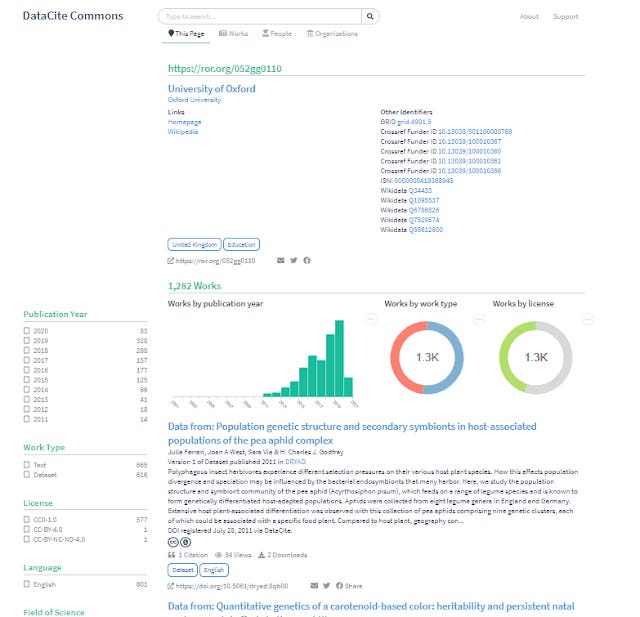Tick the 2017 publication year checkbox
The width and height of the screenshot is (640, 617).
(27, 360)
